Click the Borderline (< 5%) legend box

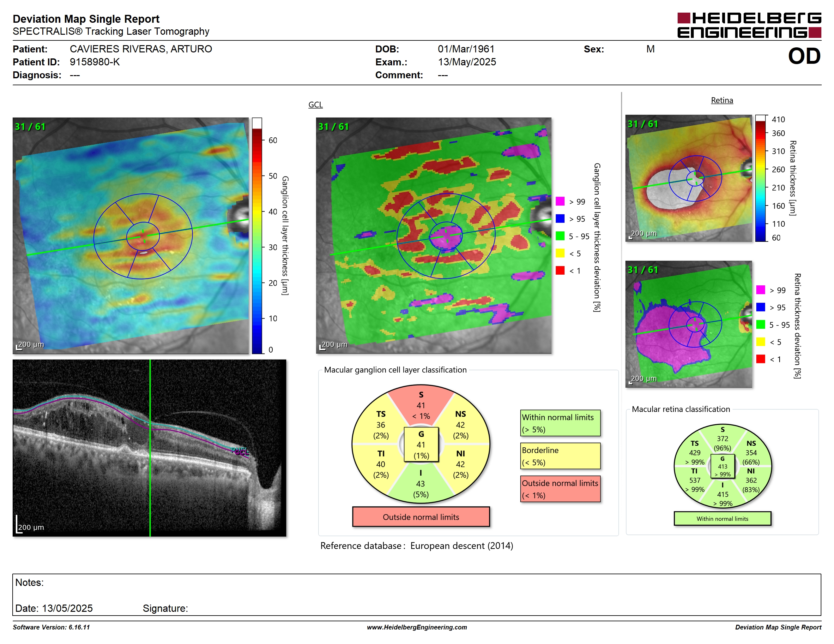pyautogui.click(x=560, y=456)
